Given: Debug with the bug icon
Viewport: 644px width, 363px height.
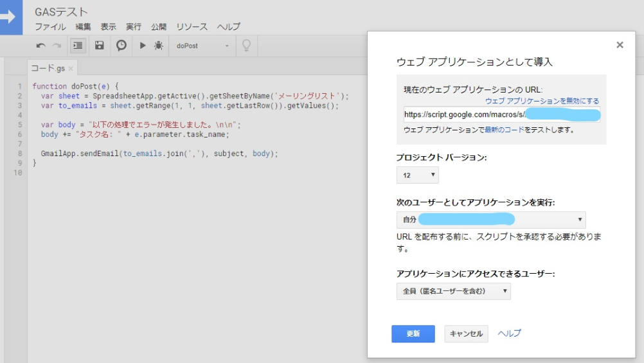Looking at the screenshot, I should [x=159, y=46].
